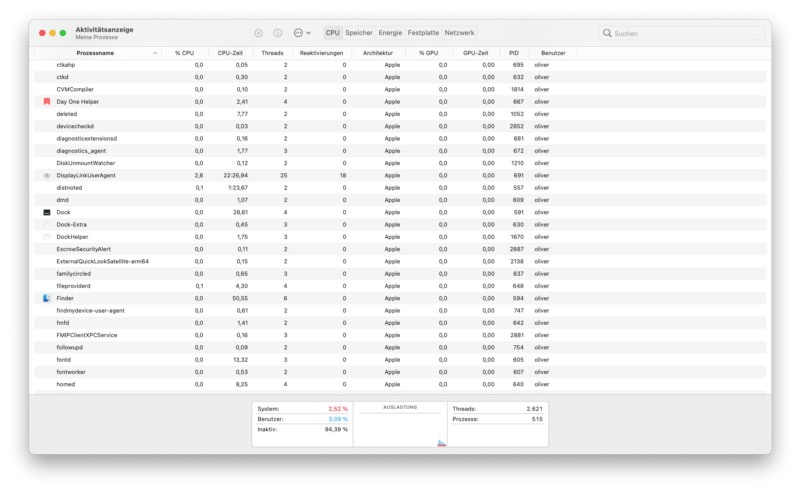The image size is (800, 492).
Task: Click the Auslastung CPU load graph
Action: pyautogui.click(x=399, y=427)
